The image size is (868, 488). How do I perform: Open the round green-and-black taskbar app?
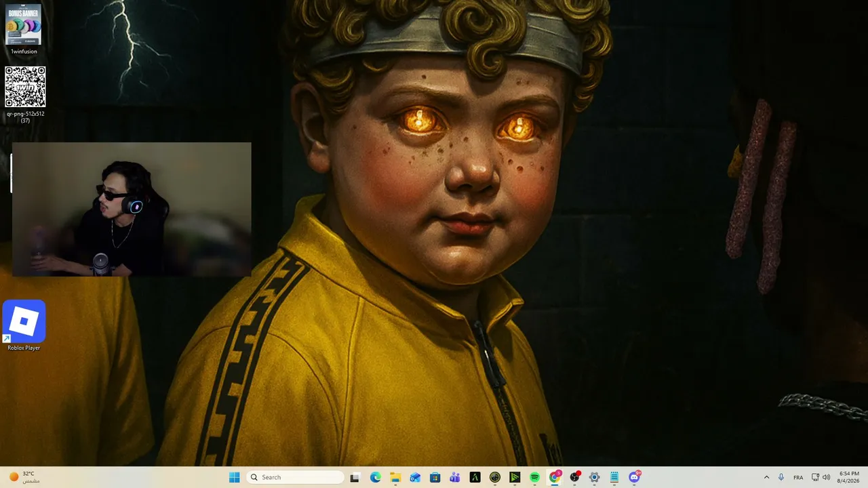coord(495,477)
